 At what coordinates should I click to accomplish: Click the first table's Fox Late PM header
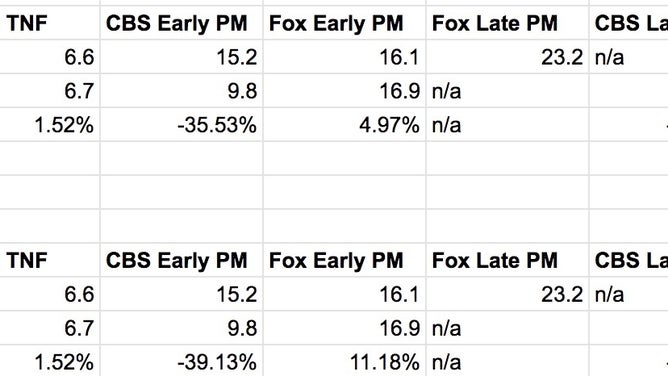[x=507, y=23]
